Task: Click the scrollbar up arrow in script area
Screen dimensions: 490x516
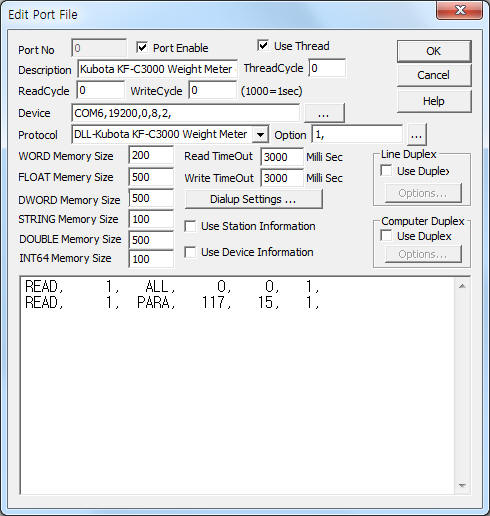Action: coord(462,286)
